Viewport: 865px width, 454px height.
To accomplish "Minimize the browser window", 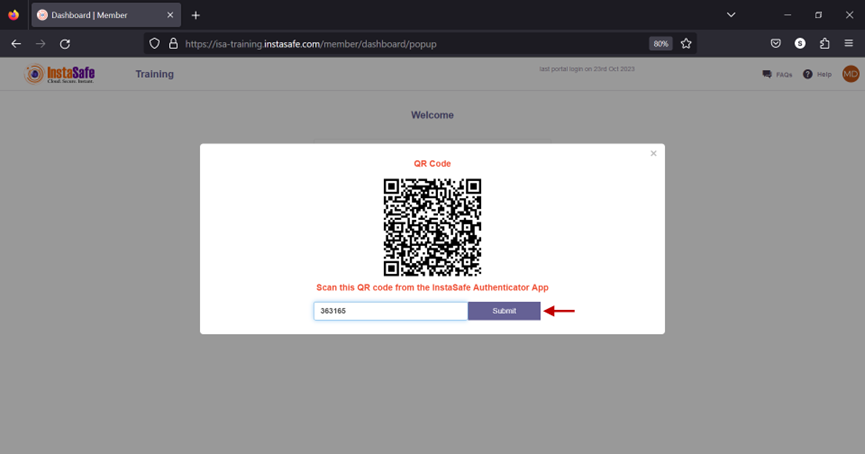I will point(787,15).
